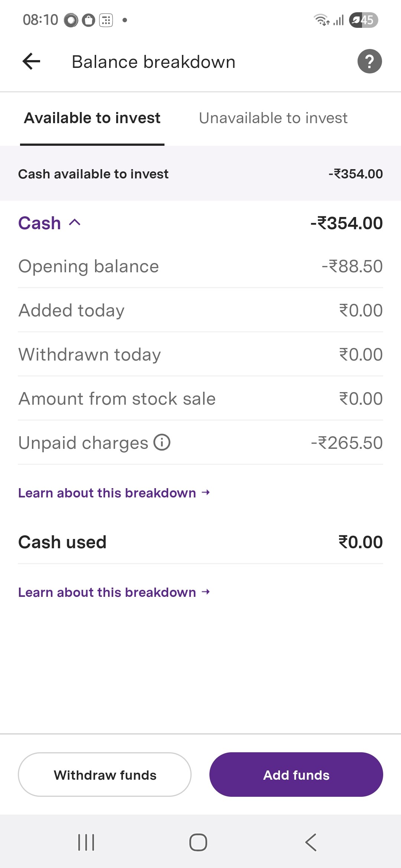401x868 pixels.
Task: Tap the back arrow icon
Action: click(x=32, y=61)
